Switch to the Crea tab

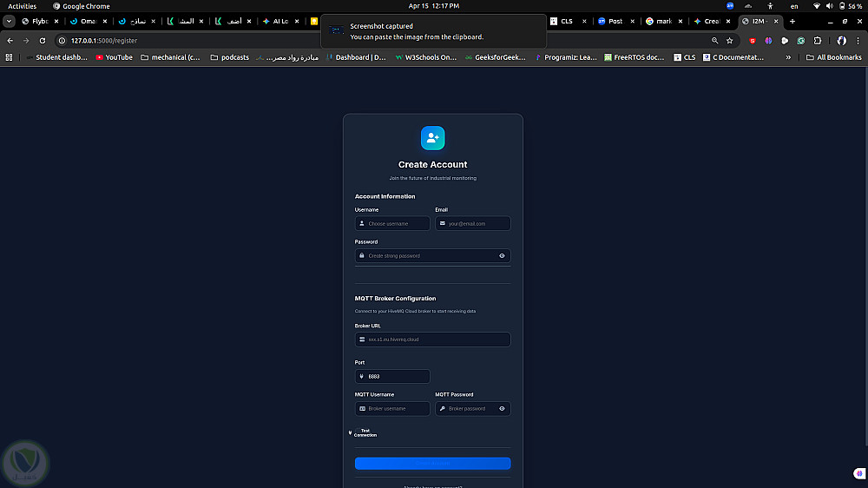click(x=712, y=21)
